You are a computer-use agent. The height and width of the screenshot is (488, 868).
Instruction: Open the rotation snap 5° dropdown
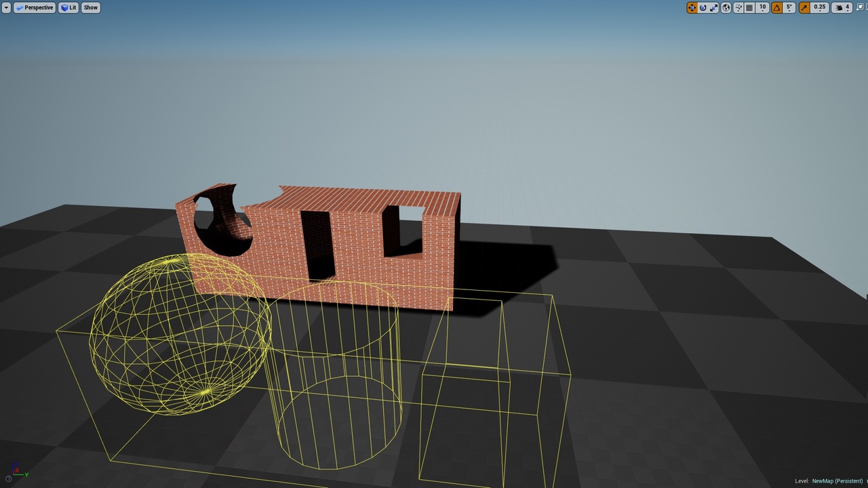point(789,7)
